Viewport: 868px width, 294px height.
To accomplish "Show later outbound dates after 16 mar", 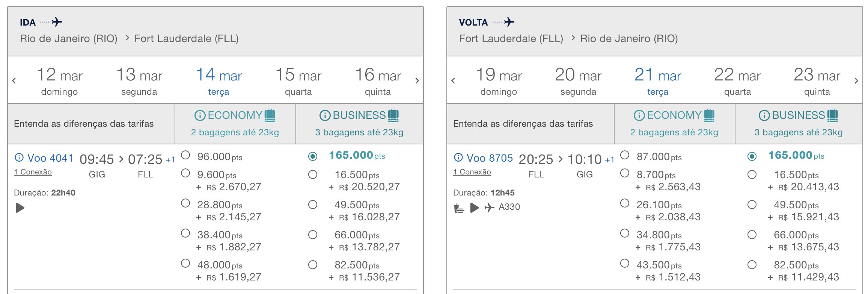I will 417,80.
